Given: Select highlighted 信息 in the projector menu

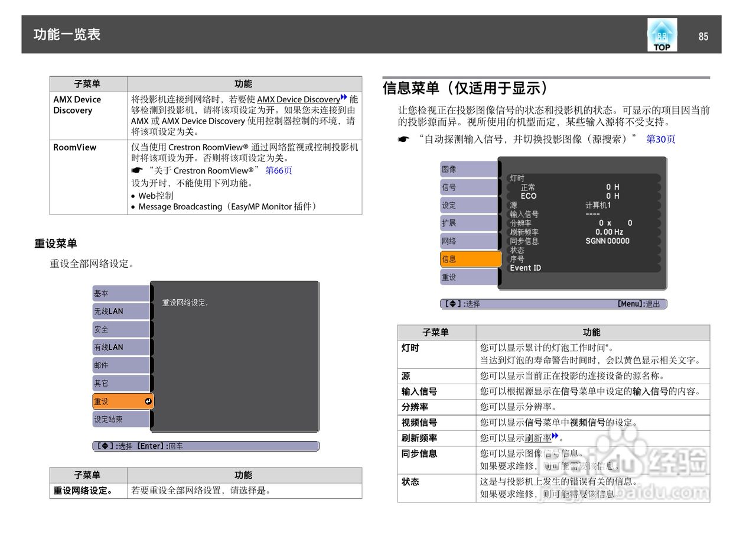Looking at the screenshot, I should coord(471,259).
